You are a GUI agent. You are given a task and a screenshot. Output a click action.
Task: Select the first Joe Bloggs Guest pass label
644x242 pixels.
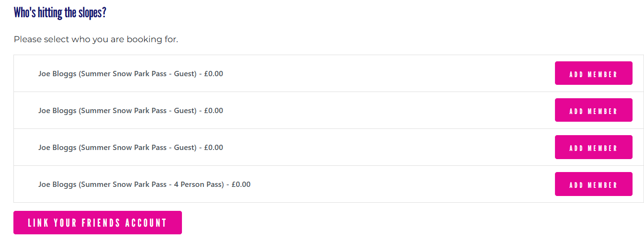tap(131, 74)
